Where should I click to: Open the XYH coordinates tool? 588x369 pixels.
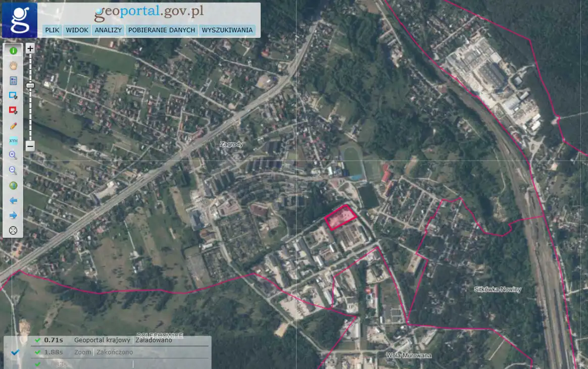pyautogui.click(x=13, y=140)
